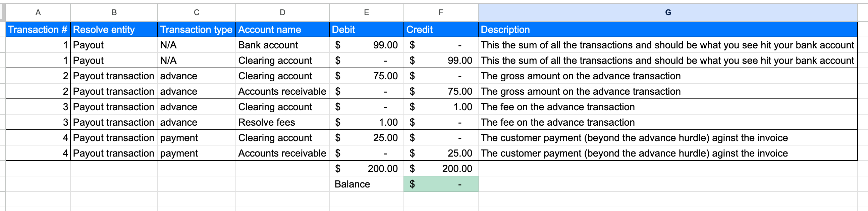
Task: Select the Balance label cell
Action: point(366,184)
